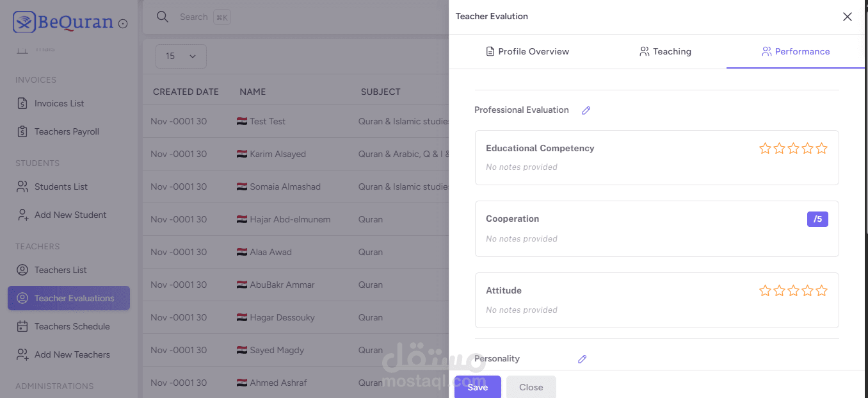Close the Teacher Evaluation panel

coord(847,17)
